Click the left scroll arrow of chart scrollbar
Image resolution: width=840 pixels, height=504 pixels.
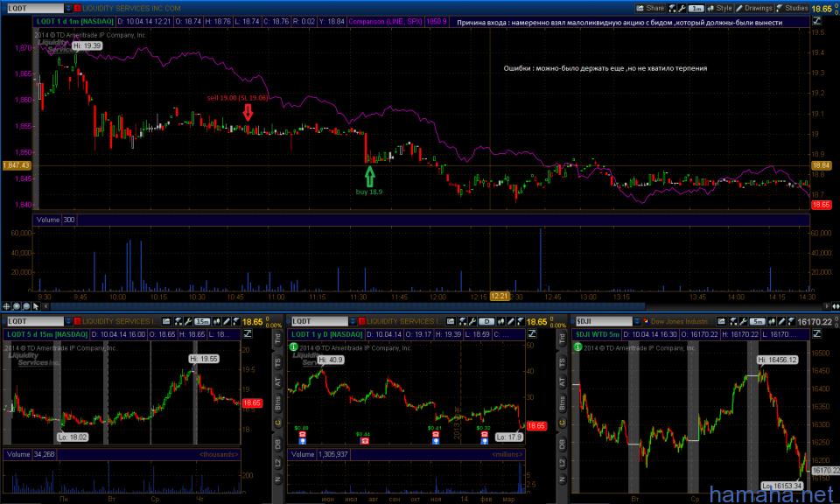[x=45, y=306]
